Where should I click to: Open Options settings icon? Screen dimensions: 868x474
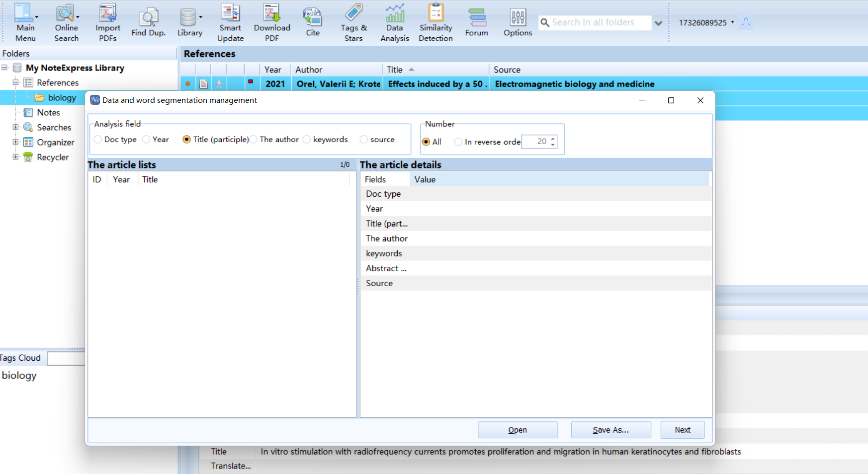[x=518, y=22]
